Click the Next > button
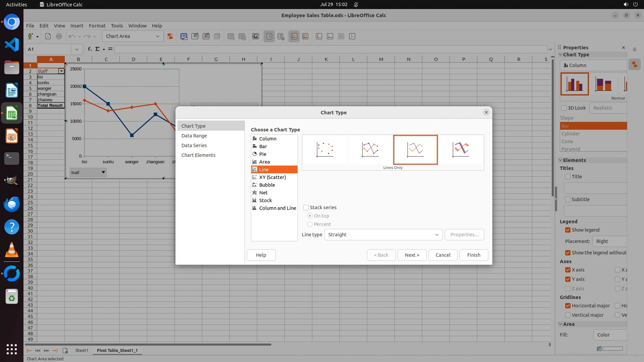The height and width of the screenshot is (362, 644). (412, 255)
